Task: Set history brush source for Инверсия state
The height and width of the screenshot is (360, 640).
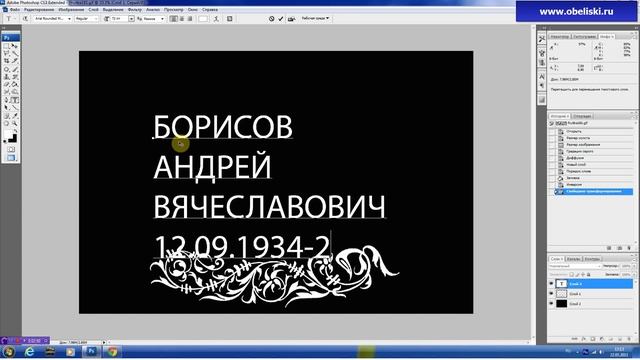Action: 552,184
